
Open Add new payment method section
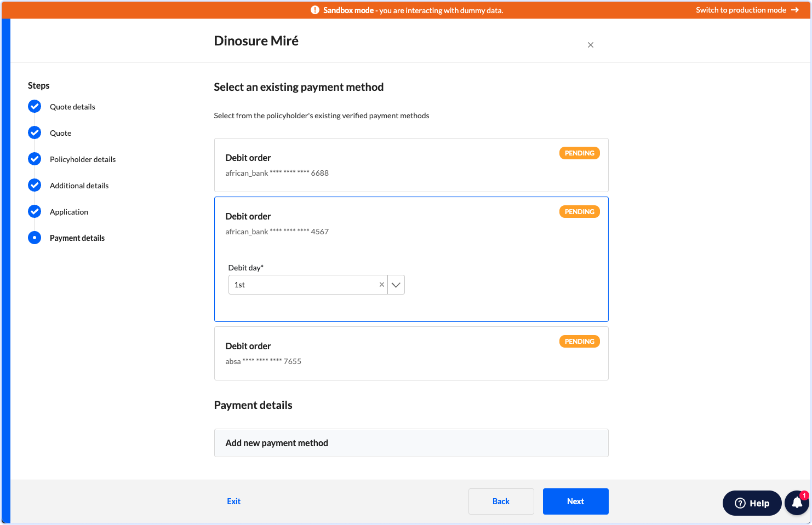[411, 443]
